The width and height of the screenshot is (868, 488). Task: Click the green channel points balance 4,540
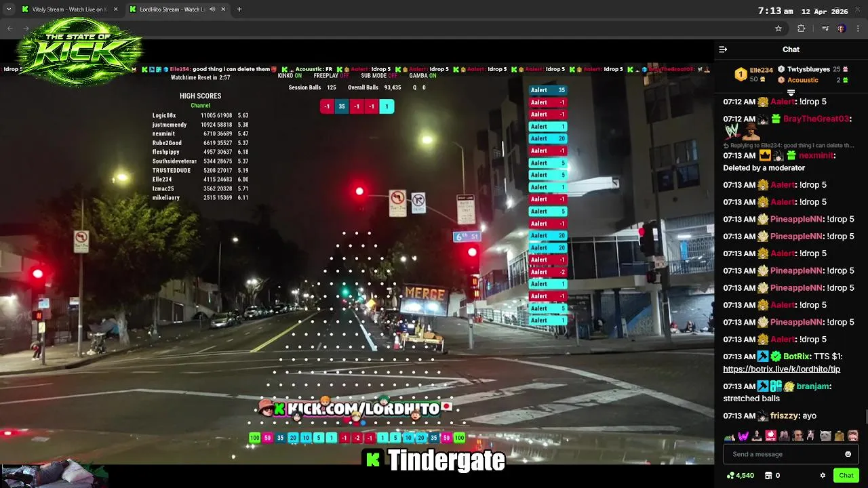(741, 475)
